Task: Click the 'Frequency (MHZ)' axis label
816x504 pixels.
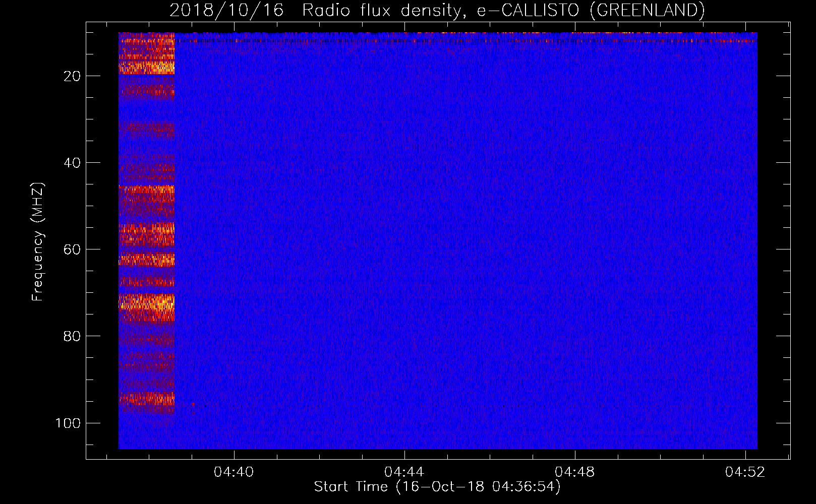Action: coord(38,241)
